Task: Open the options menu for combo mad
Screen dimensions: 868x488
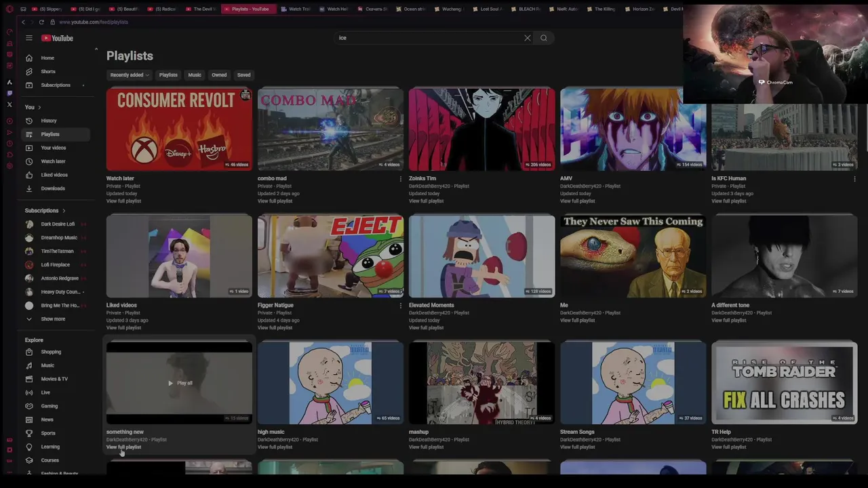Action: pyautogui.click(x=400, y=179)
